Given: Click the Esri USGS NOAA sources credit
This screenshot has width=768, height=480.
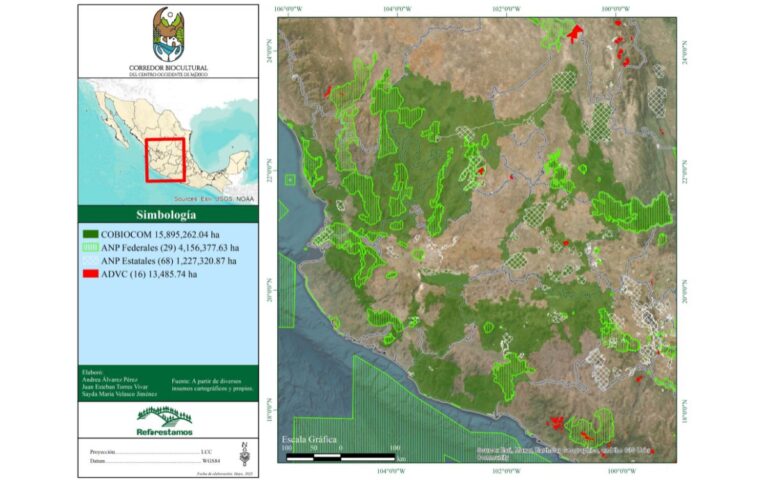Looking at the screenshot, I should coord(214,199).
